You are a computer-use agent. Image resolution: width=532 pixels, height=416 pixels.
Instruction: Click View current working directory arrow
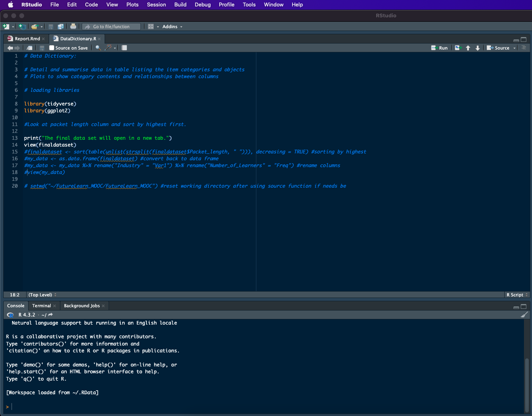click(50, 315)
